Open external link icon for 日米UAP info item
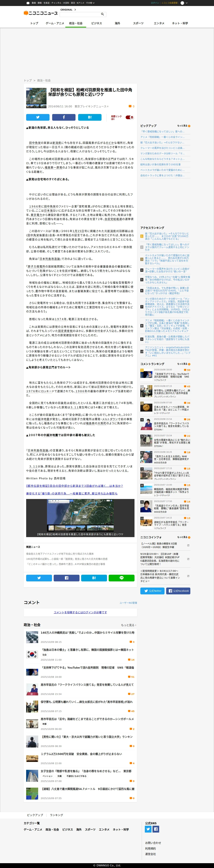The width and height of the screenshot is (214, 868). (x=188, y=559)
